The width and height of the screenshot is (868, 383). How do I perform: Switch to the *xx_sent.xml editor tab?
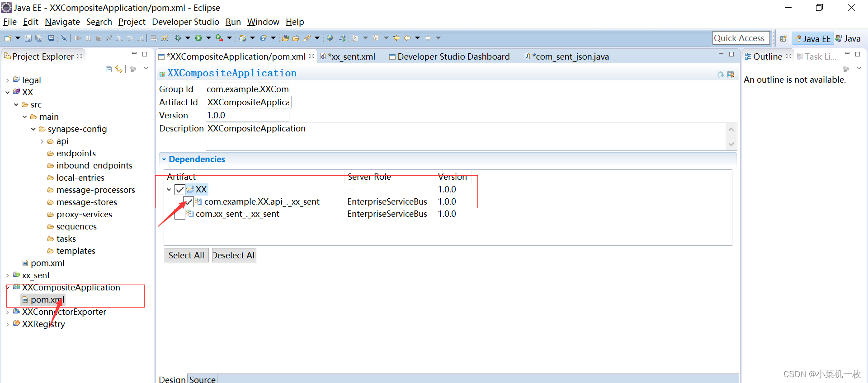tap(348, 56)
